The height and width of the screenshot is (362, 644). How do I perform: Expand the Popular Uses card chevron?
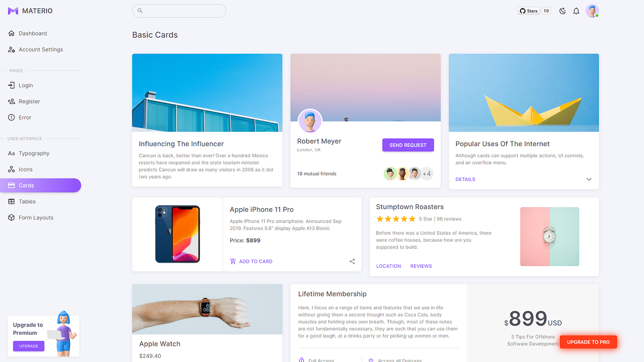(589, 180)
